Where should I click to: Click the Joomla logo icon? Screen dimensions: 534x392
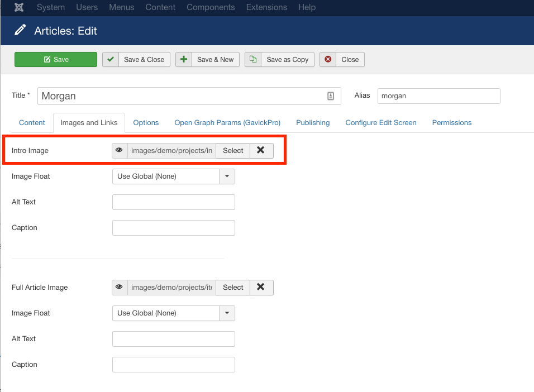[19, 7]
